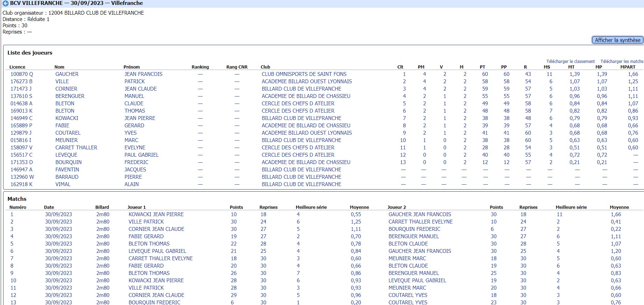
Task: Select licence 014638 A
Action: click(21, 104)
